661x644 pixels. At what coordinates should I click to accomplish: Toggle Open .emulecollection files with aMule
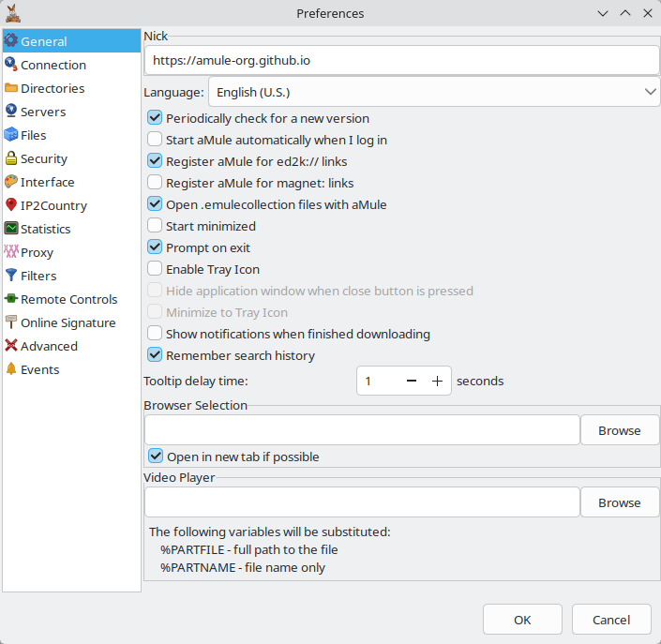click(x=155, y=203)
